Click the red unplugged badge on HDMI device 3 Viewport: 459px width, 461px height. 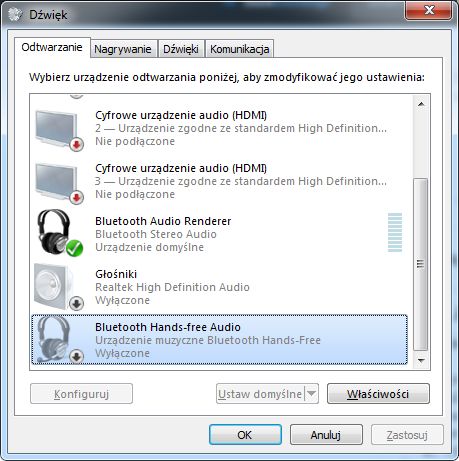coord(76,197)
